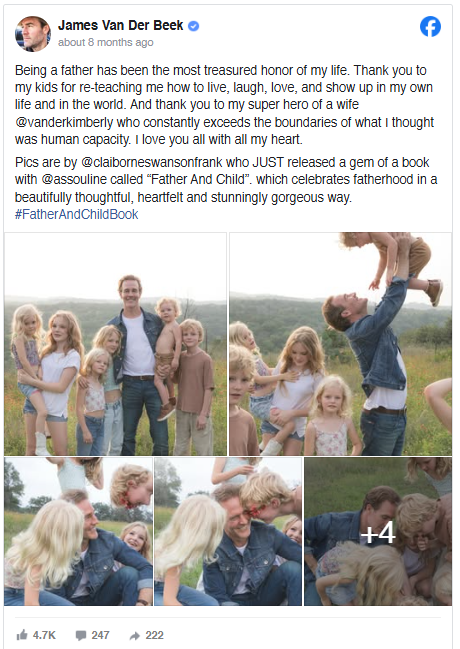The height and width of the screenshot is (649, 460).
Task: View the 222 shares count
Action: pos(154,635)
